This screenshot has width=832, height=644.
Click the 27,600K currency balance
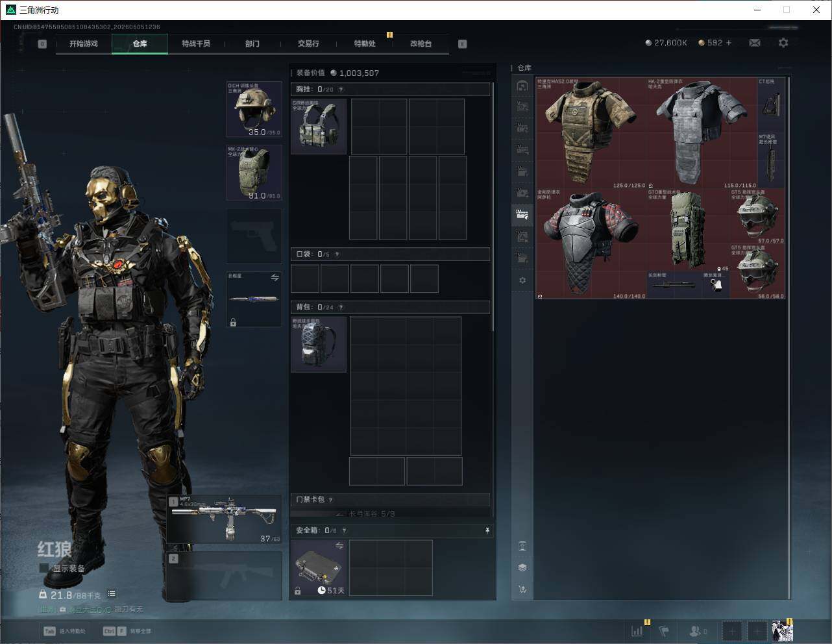pos(666,43)
